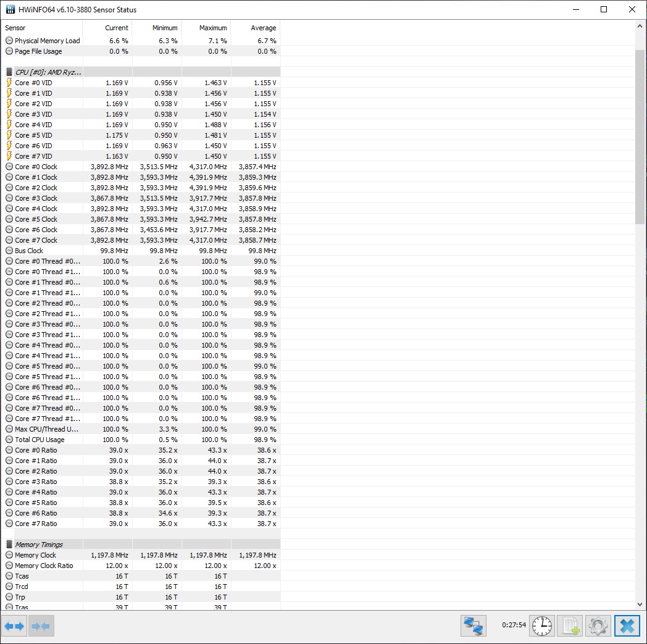This screenshot has height=644, width=647.
Task: Click the Bus Clock current 99.8 MHz
Action: [114, 251]
